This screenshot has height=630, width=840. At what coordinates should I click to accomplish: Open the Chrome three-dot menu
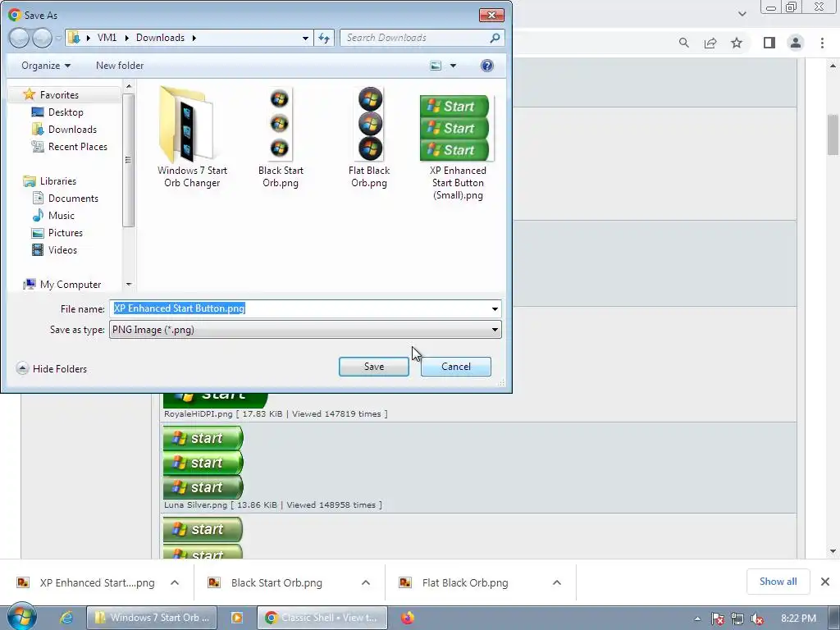click(822, 43)
